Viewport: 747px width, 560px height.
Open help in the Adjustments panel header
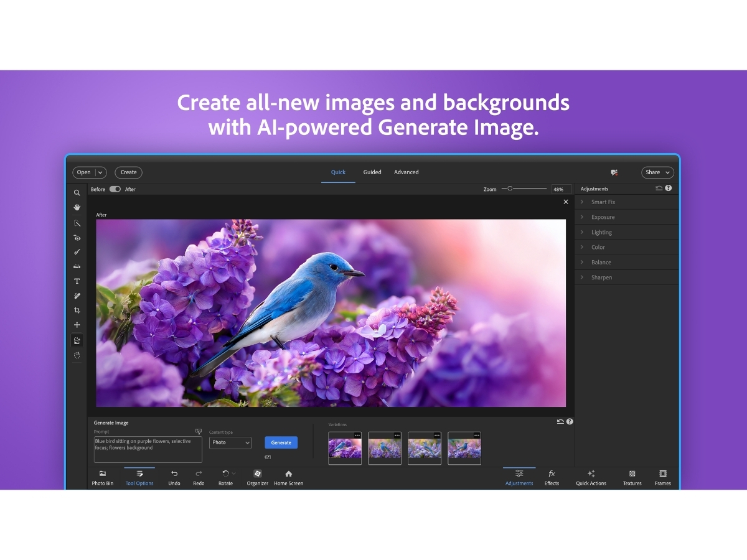[x=669, y=188]
